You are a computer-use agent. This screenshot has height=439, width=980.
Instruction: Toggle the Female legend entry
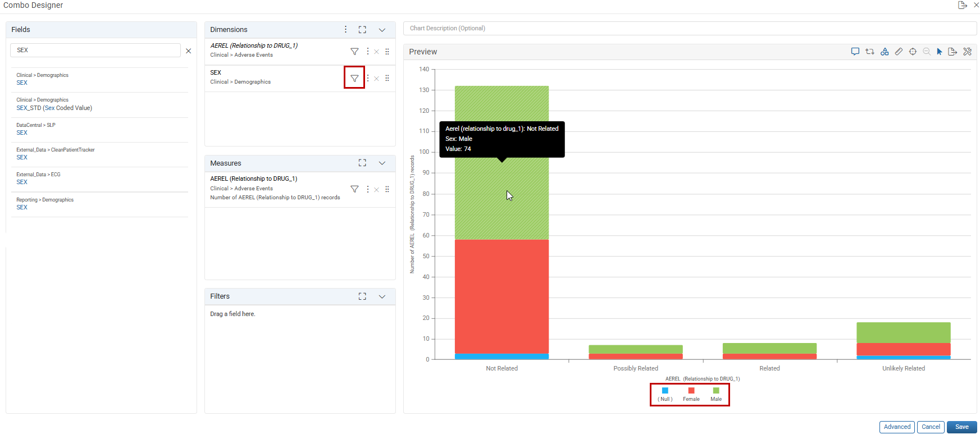691,394
